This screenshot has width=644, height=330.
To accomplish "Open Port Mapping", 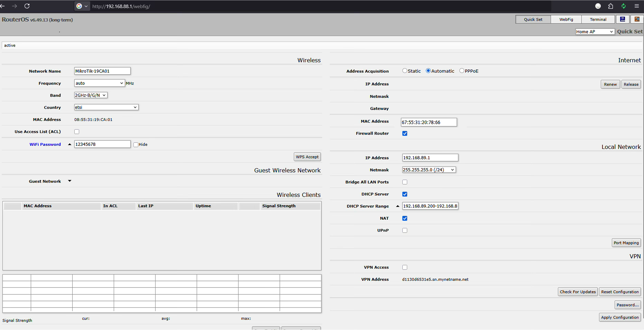I will 626,243.
